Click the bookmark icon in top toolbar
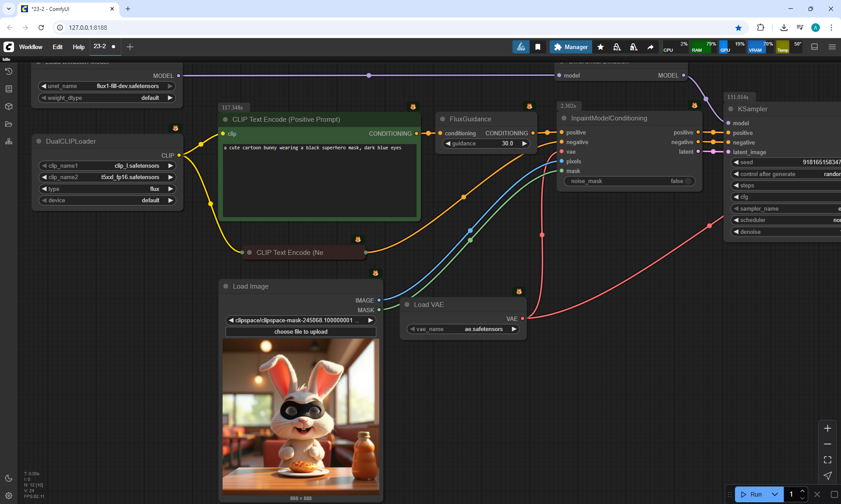 click(x=538, y=47)
